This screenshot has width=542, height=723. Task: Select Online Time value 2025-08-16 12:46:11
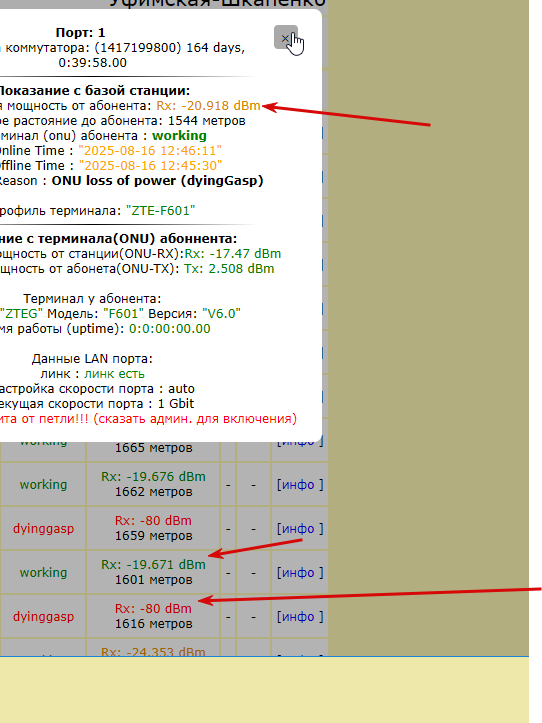click(x=150, y=151)
